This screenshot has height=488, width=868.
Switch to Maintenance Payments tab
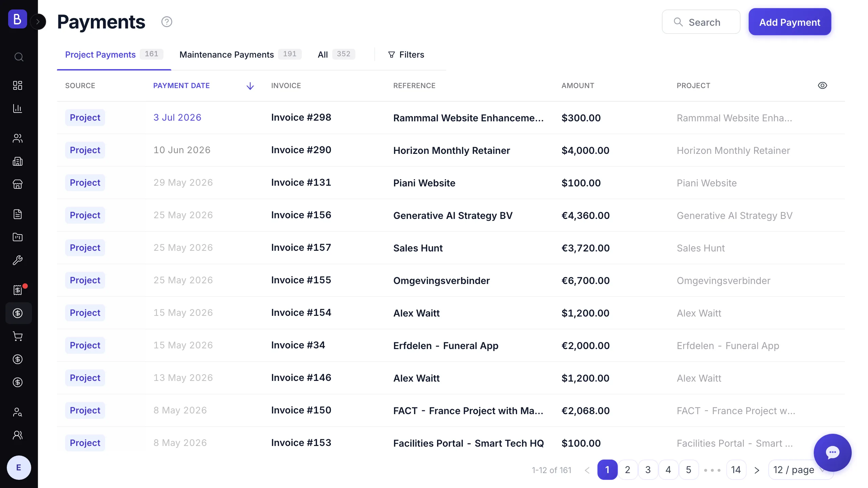pos(240,55)
